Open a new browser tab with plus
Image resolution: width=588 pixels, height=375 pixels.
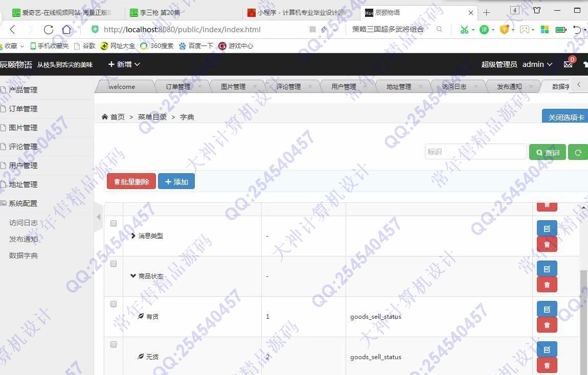[x=486, y=13]
